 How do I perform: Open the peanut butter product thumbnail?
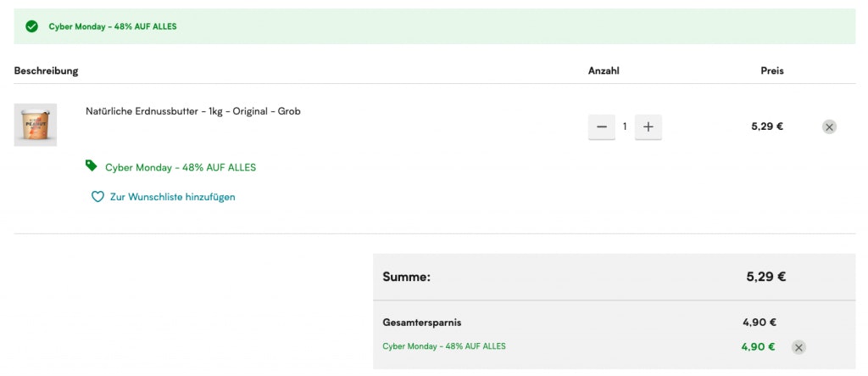click(x=36, y=125)
